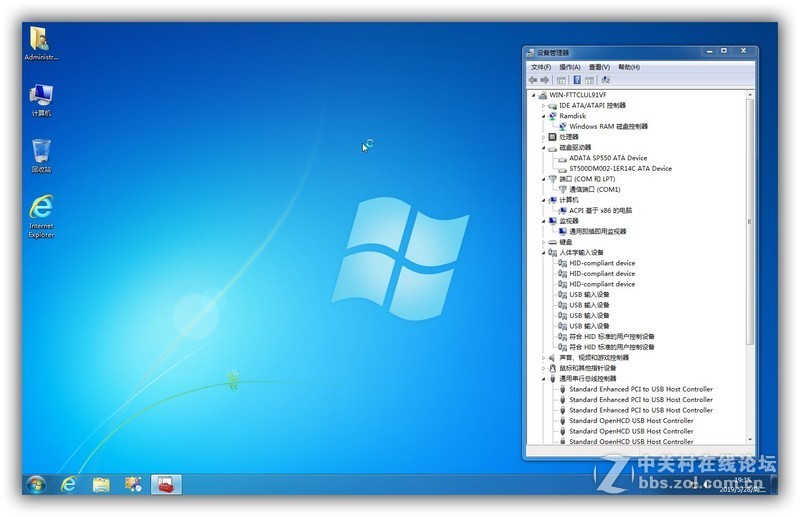Minimize the Device Manager window
Viewport: 800px width, 517px height.
[x=709, y=51]
